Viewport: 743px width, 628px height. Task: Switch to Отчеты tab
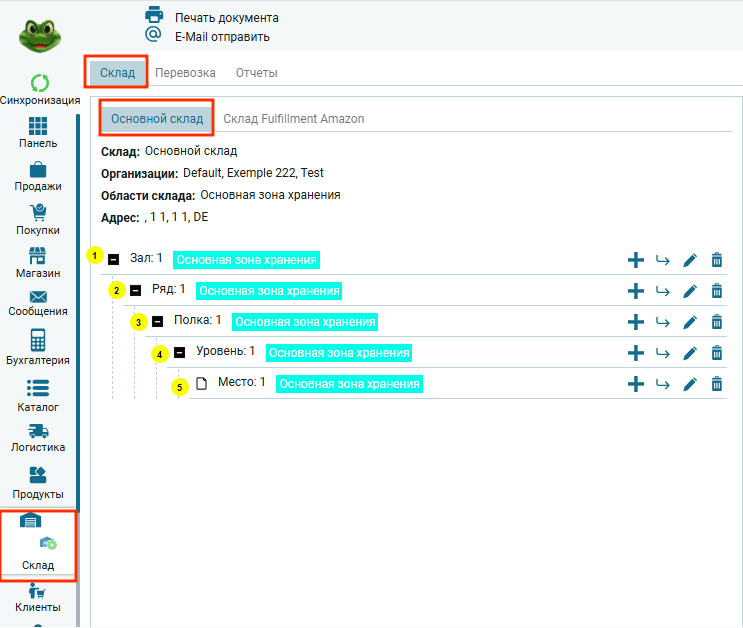(x=257, y=73)
